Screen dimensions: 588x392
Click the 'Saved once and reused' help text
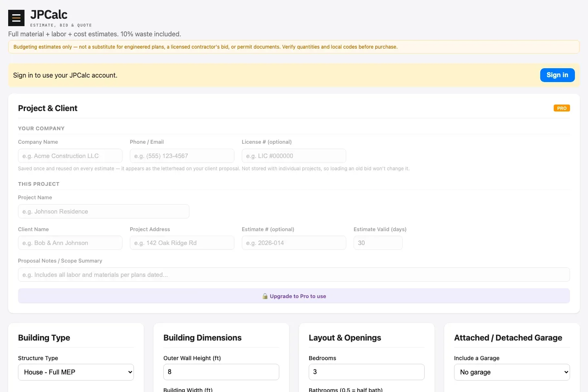point(214,169)
